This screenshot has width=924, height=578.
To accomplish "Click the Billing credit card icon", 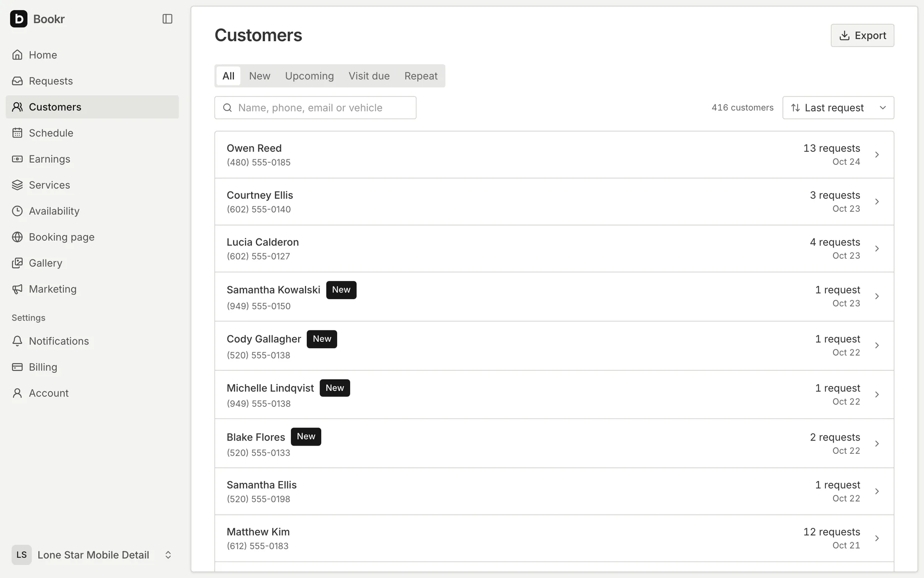I will [x=17, y=367].
